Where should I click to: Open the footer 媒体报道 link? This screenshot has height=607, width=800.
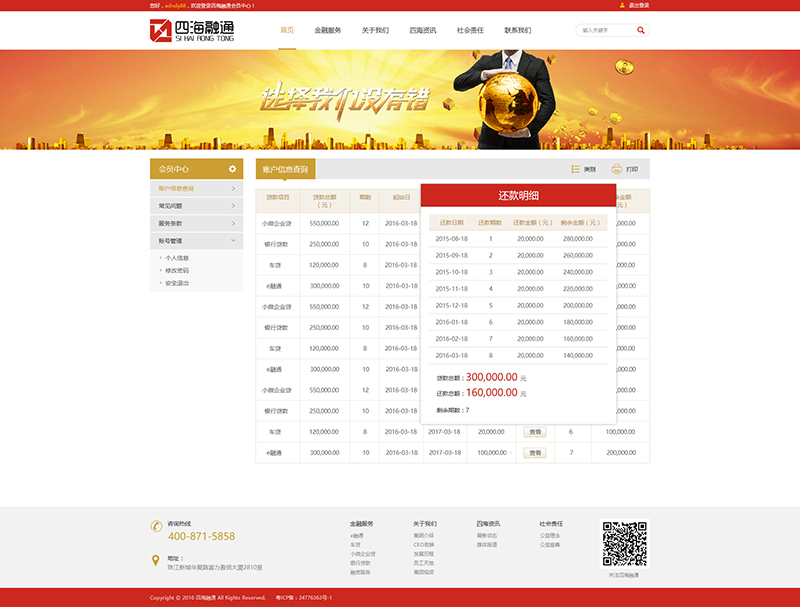tap(487, 545)
